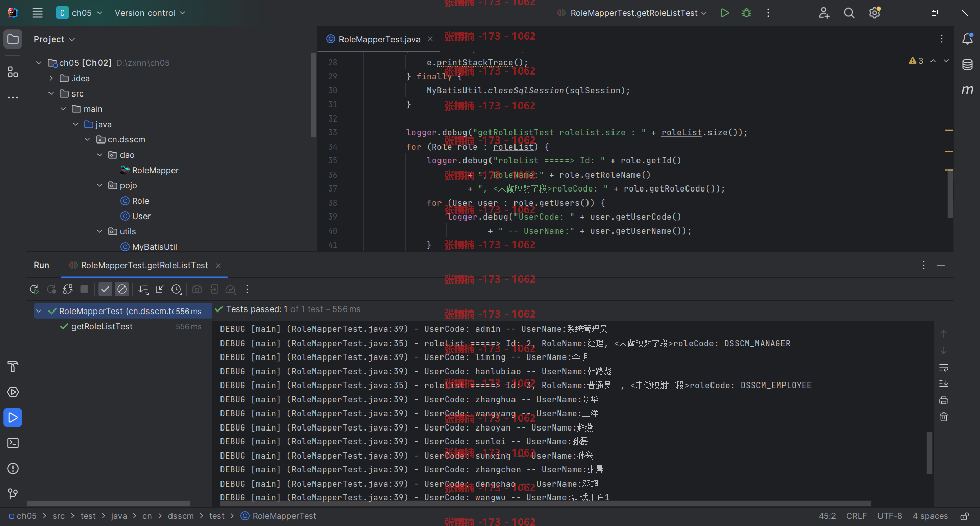Open run configuration selector dropdown
The height and width of the screenshot is (526, 980).
632,13
